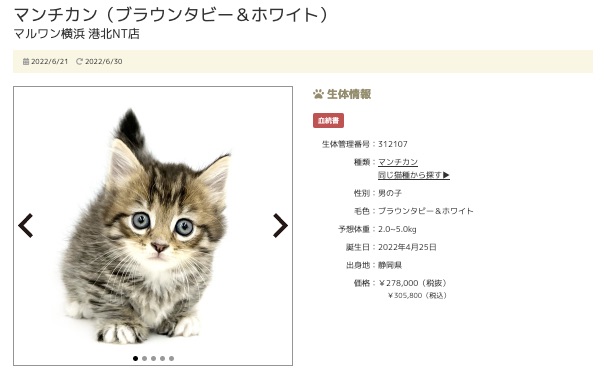The width and height of the screenshot is (604, 372).
Task: Click the マルワン横浜 港北NT店 store name
Action: tap(77, 34)
